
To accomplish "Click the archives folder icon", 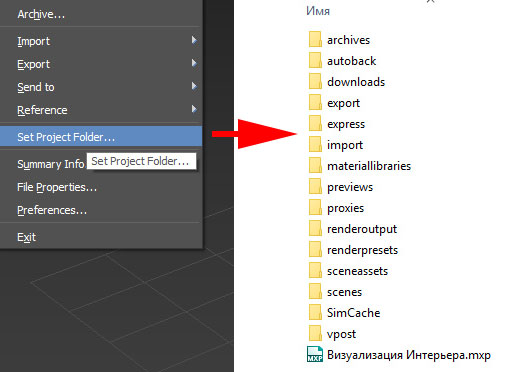I will 315,40.
